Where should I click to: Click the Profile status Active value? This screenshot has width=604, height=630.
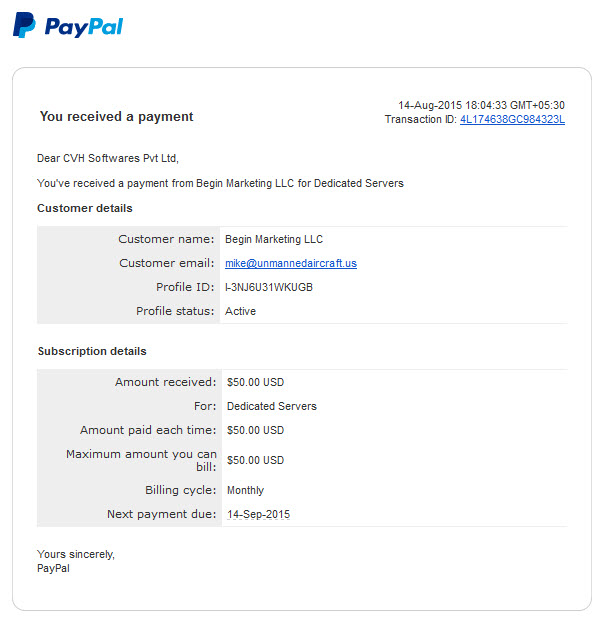point(240,311)
